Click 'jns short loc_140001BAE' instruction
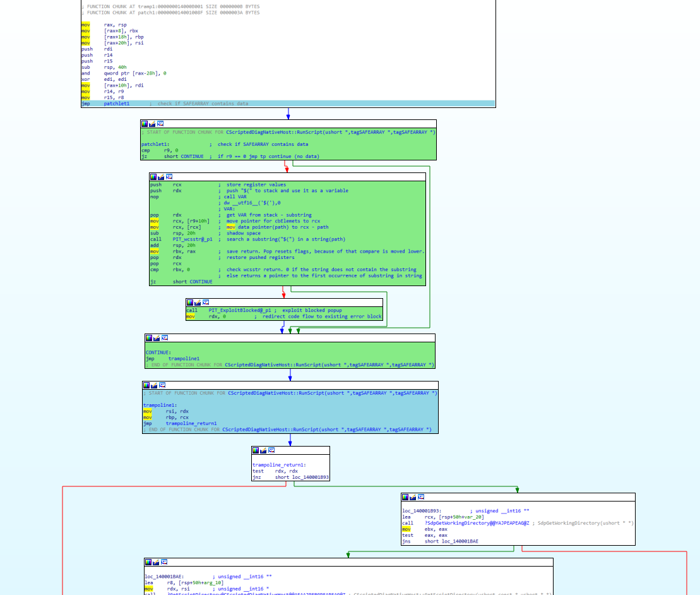This screenshot has height=595, width=700. (x=440, y=541)
